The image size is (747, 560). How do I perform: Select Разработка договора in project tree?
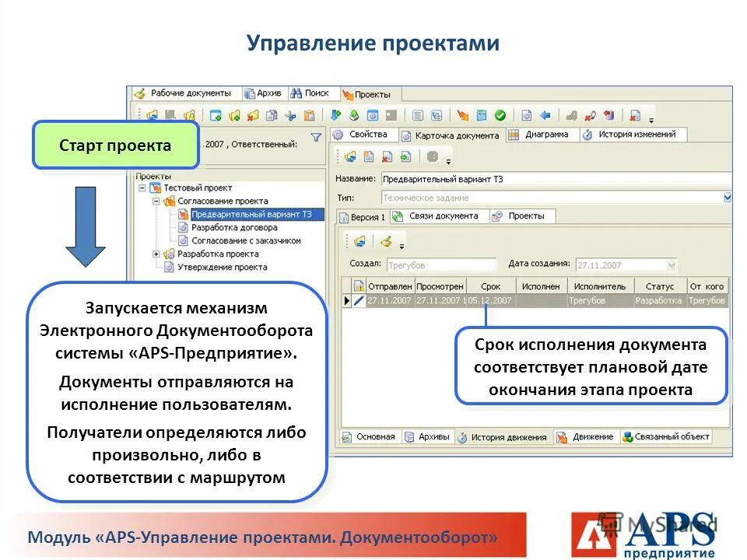pyautogui.click(x=234, y=228)
